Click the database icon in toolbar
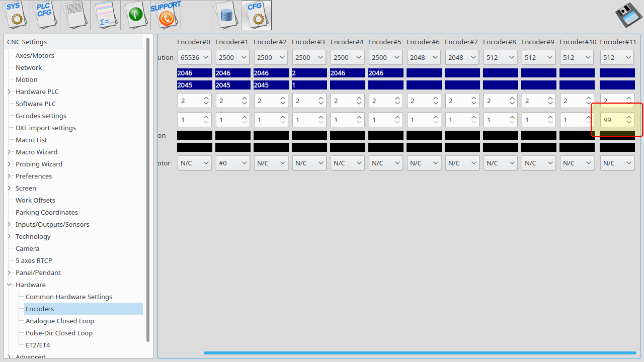The image size is (644, 362). [226, 15]
